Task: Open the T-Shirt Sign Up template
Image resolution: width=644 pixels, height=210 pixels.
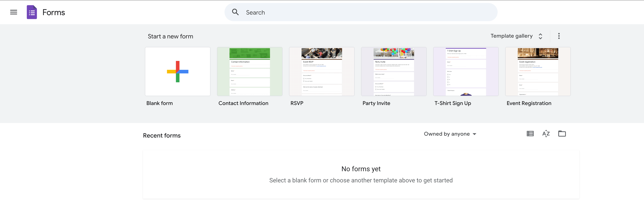Action: pyautogui.click(x=466, y=72)
